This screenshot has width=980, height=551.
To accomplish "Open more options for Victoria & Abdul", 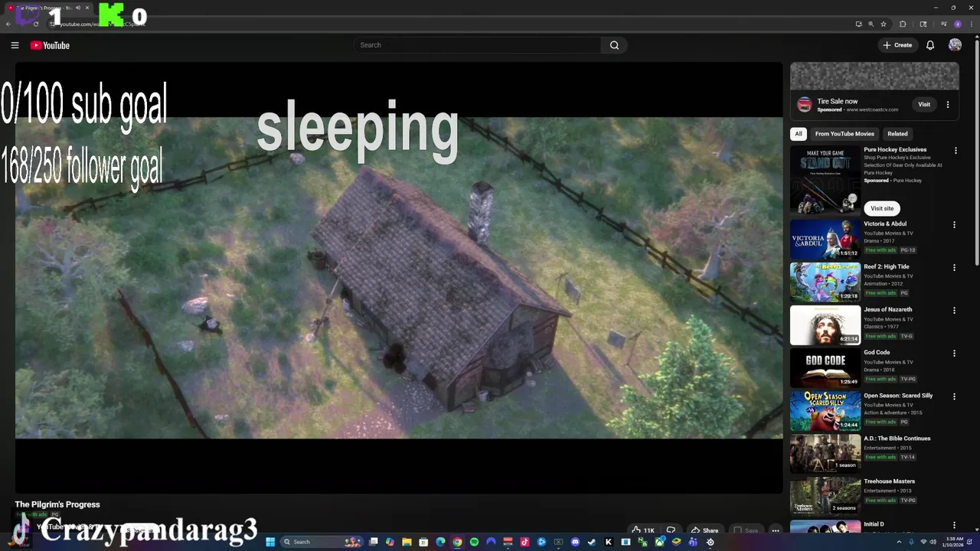I will point(954,225).
